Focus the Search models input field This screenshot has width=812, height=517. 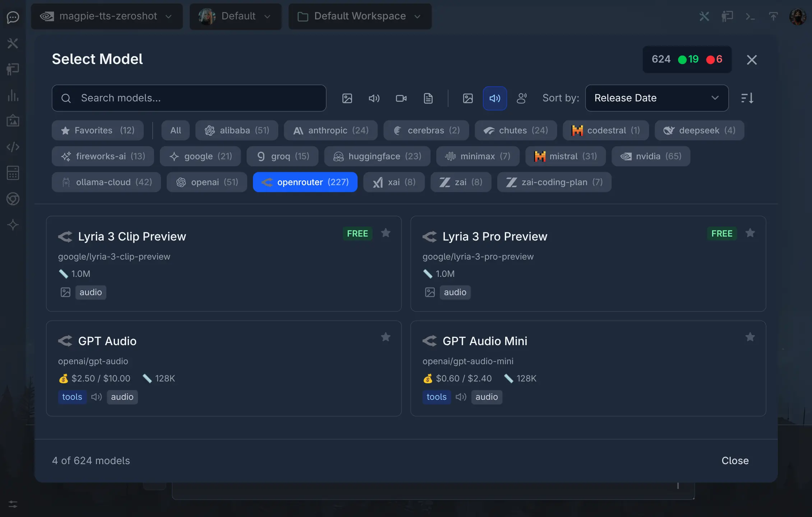[189, 98]
